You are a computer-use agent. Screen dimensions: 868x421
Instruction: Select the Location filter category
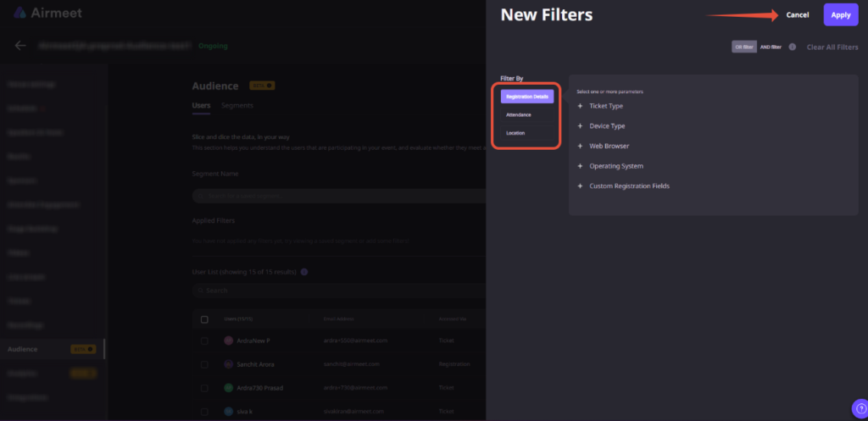pos(515,133)
